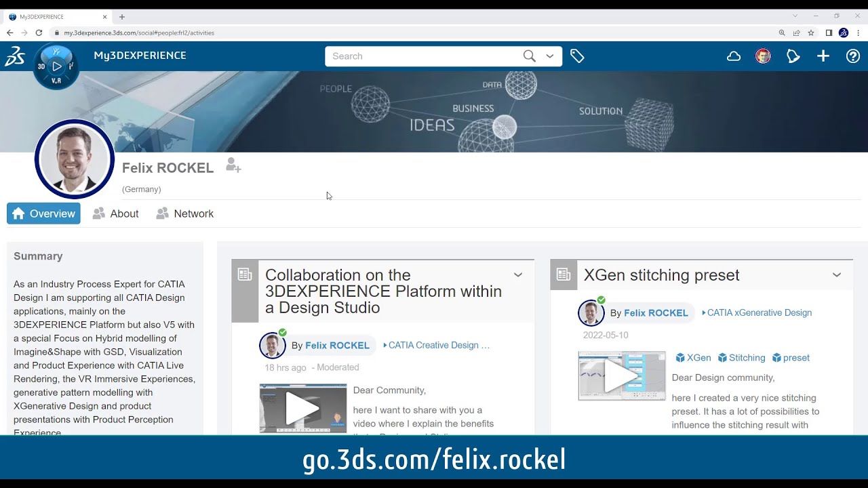Open the Collaboration on the 3DEXPERIENCE Platform post title
The height and width of the screenshot is (488, 868).
click(384, 291)
